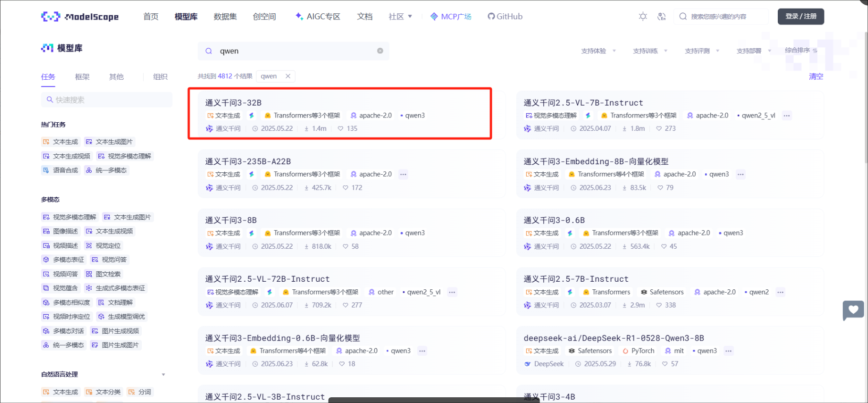Click the GitHub icon link in navigation

point(491,17)
